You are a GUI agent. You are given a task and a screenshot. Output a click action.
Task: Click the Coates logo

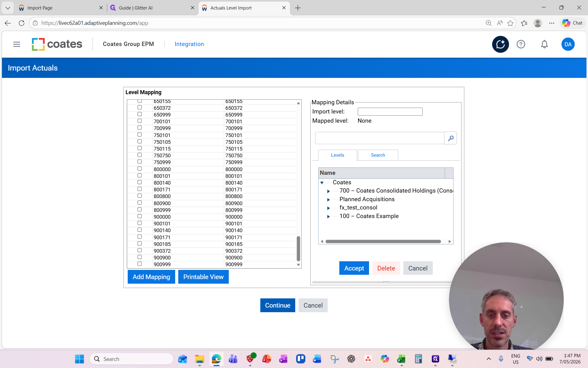point(57,44)
